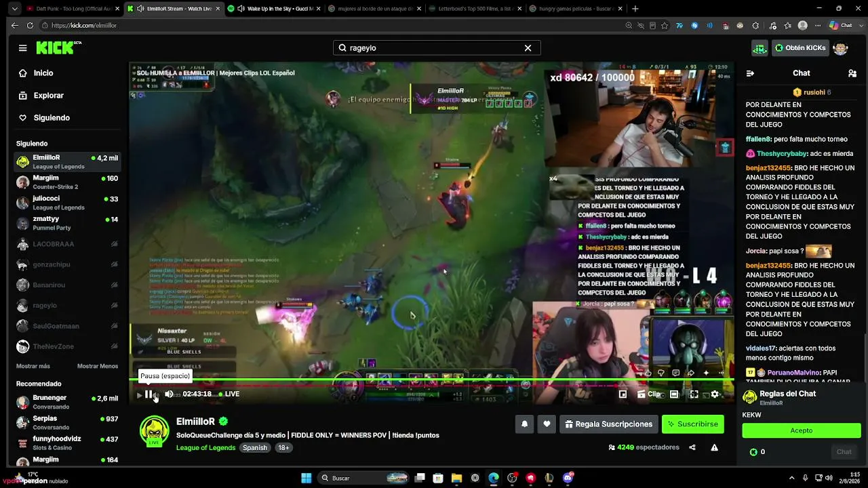Enable mini player mode
The height and width of the screenshot is (488, 868).
click(623, 394)
